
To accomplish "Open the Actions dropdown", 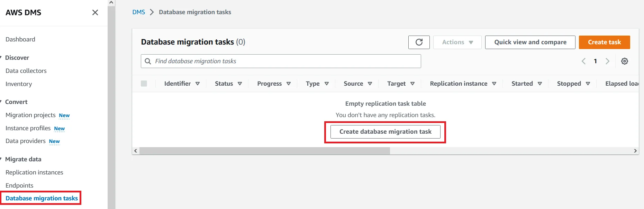I will pos(457,42).
